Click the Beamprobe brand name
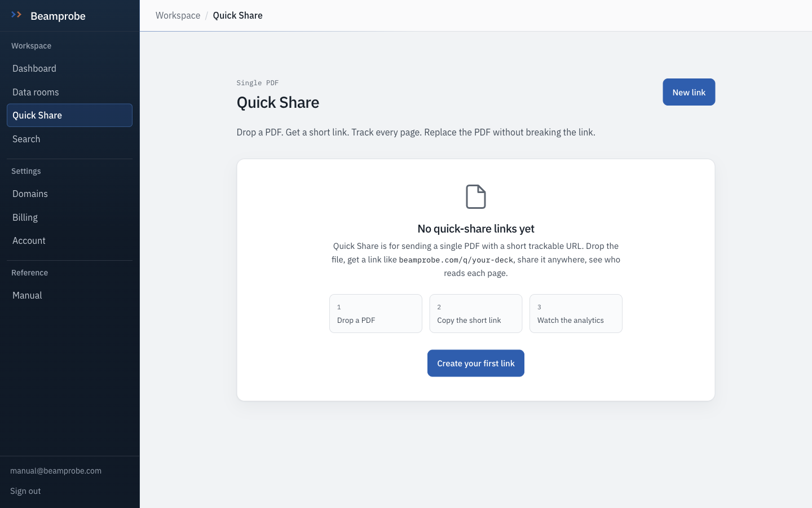 click(58, 16)
